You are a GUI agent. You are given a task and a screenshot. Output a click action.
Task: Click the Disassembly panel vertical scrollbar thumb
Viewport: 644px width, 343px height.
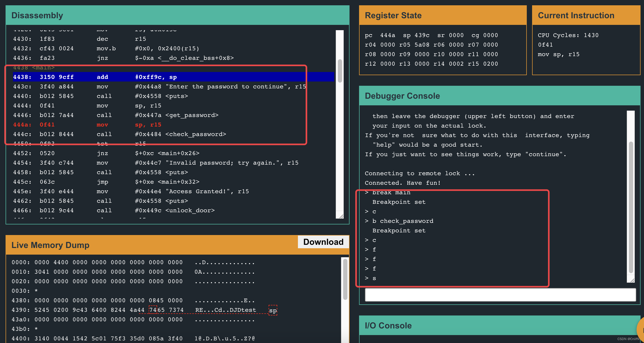(x=340, y=71)
